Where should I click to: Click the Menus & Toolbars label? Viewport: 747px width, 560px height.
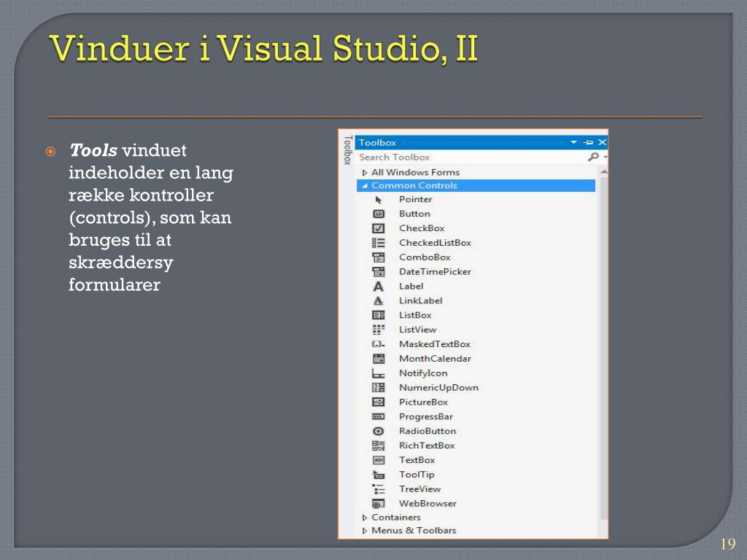414,531
